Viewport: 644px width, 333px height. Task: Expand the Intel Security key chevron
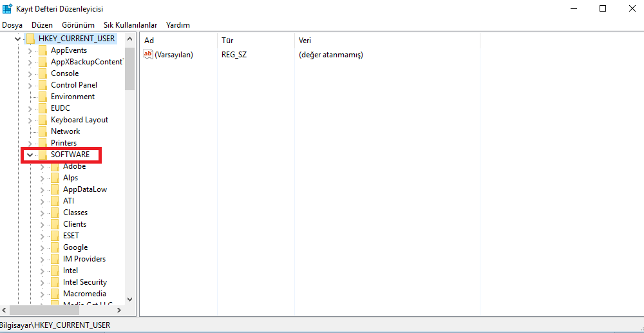pos(42,283)
